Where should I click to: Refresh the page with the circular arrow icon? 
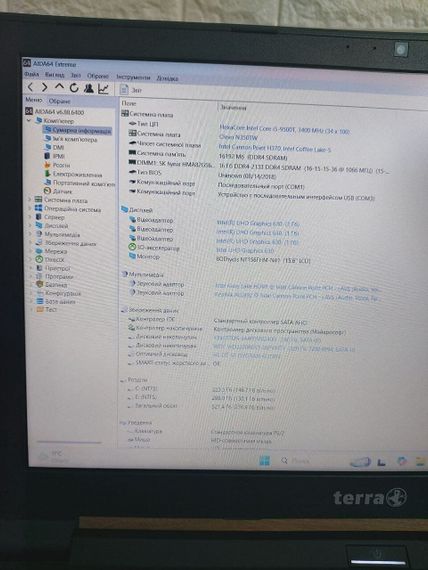tap(74, 88)
